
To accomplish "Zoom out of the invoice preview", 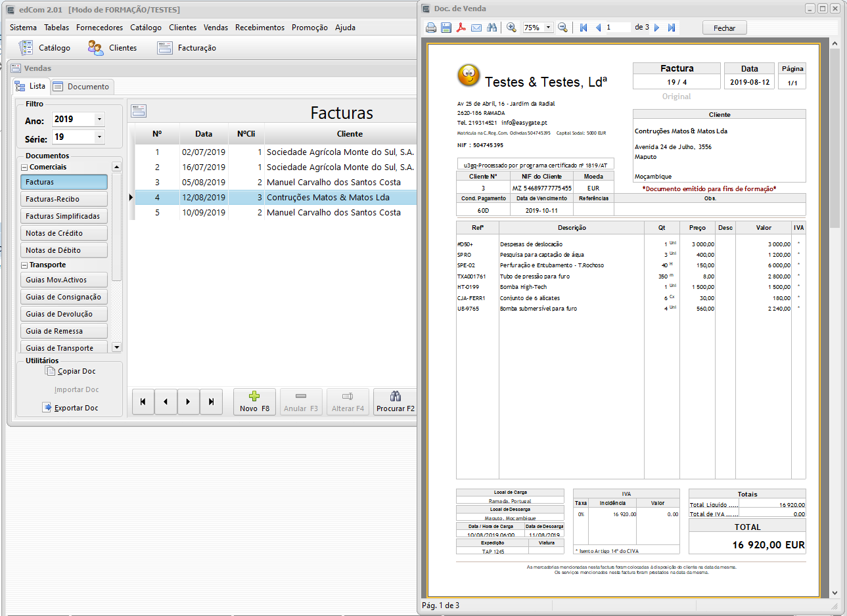I will (562, 28).
